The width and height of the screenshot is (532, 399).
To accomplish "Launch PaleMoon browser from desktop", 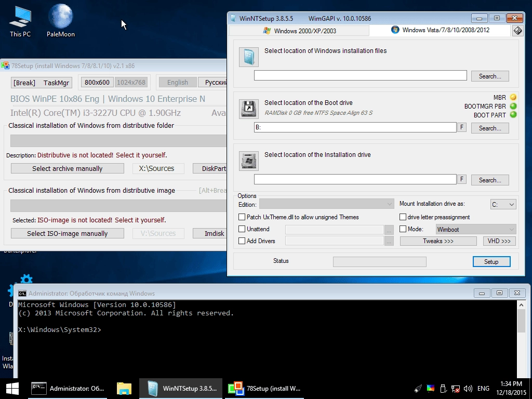I will [60, 21].
